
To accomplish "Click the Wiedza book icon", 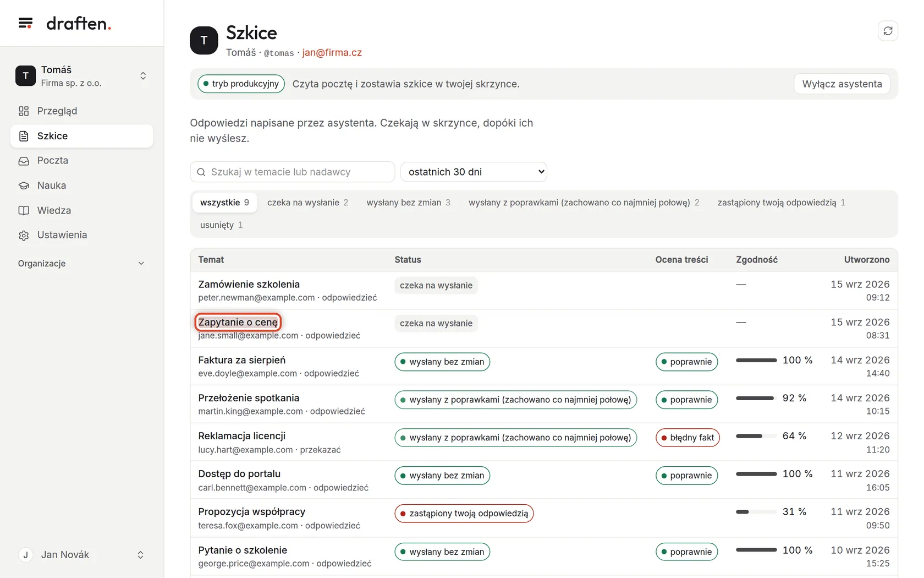I will coord(24,210).
